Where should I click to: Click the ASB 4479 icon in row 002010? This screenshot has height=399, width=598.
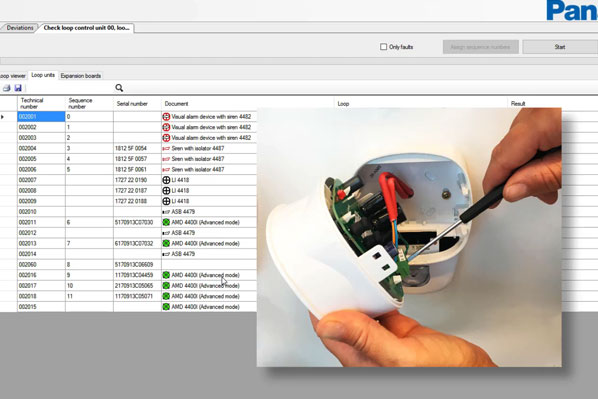[x=166, y=212]
